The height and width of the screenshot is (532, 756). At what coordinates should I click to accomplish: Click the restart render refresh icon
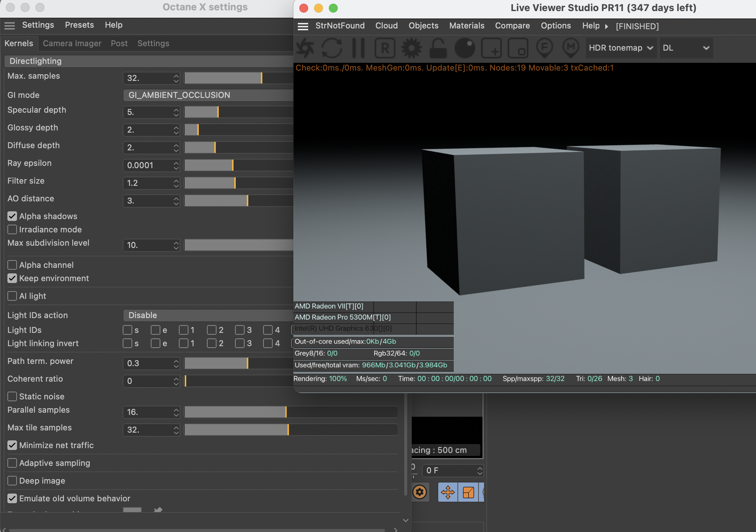pyautogui.click(x=331, y=48)
